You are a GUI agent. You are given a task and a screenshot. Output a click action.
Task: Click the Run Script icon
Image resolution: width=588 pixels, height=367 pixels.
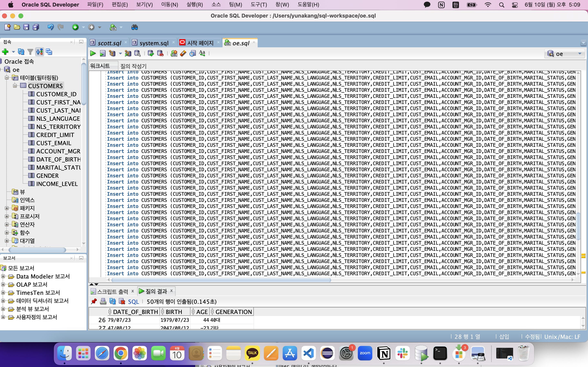tap(102, 53)
